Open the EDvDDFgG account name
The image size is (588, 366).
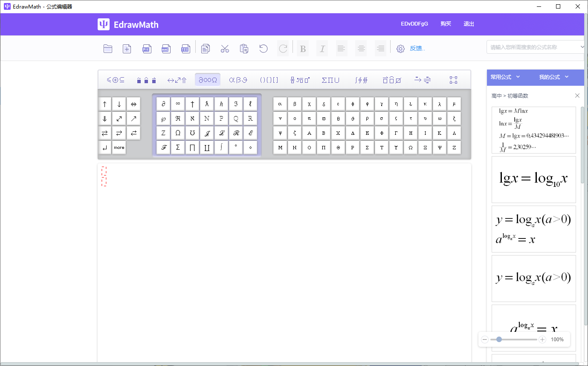pos(414,24)
